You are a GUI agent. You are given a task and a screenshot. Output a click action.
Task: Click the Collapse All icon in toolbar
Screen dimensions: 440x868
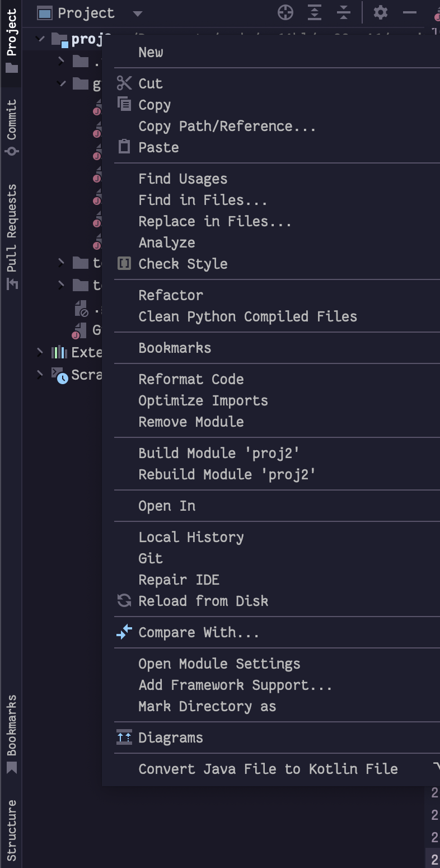click(x=344, y=12)
